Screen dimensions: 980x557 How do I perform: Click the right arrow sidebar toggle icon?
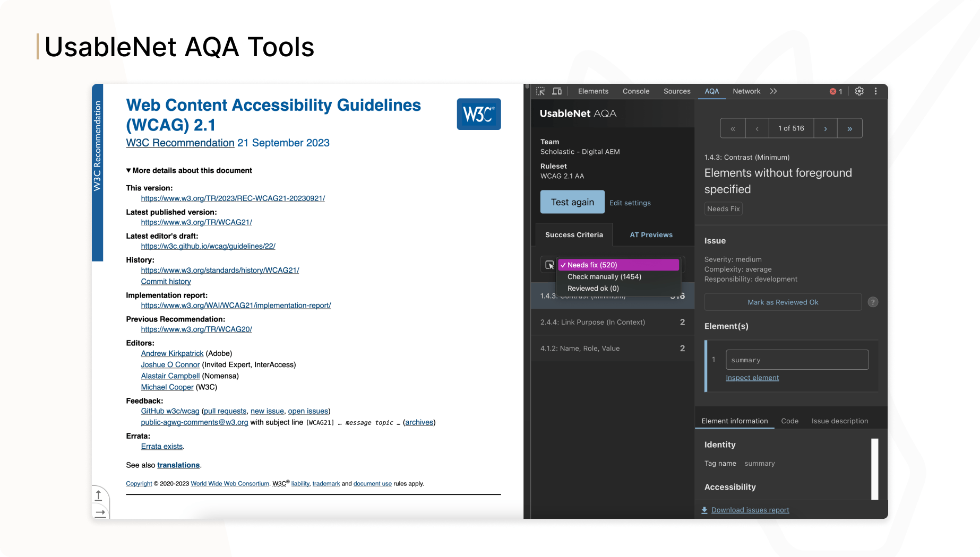tap(100, 512)
